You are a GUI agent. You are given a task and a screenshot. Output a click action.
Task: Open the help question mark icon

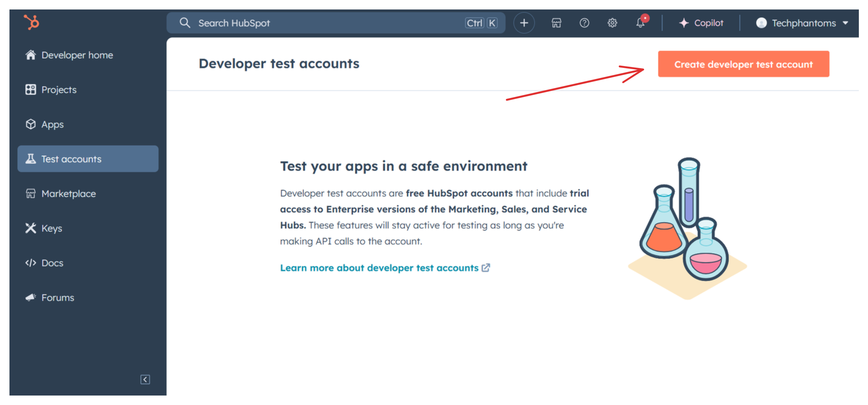click(584, 23)
